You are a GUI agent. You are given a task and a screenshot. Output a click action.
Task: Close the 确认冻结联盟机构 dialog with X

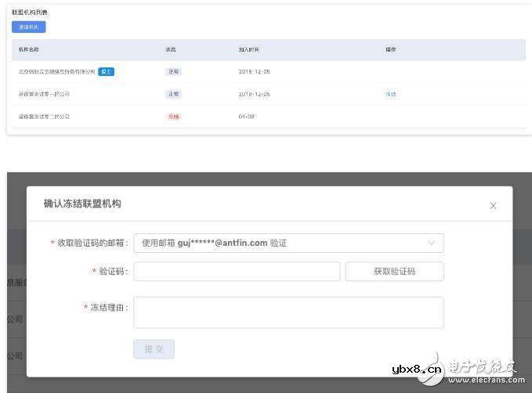point(493,206)
